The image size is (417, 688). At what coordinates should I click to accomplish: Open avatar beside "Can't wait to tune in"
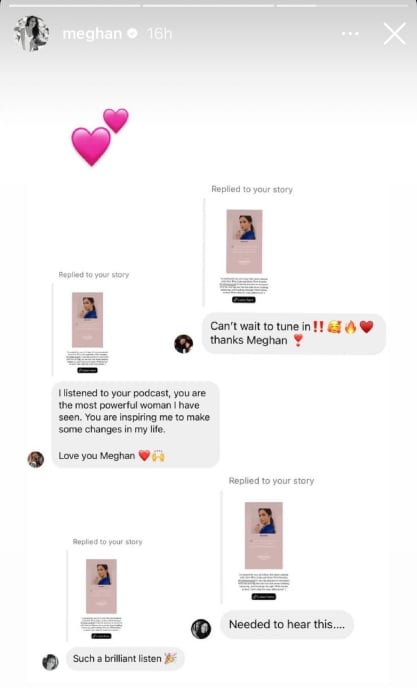(x=183, y=344)
